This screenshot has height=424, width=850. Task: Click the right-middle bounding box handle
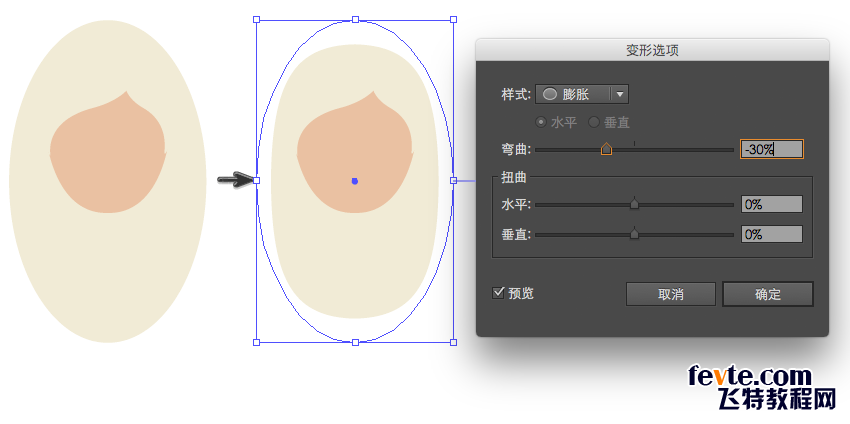[x=454, y=180]
